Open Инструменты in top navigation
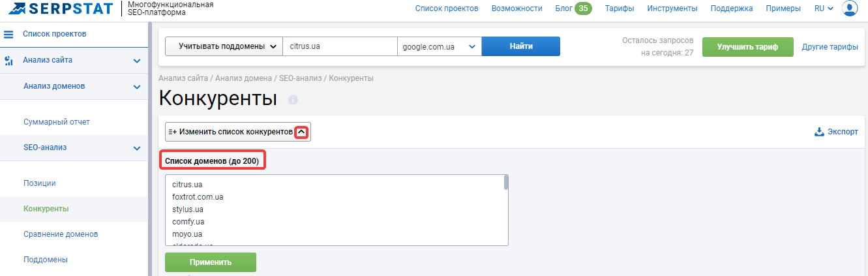The height and width of the screenshot is (276, 868). tap(672, 8)
